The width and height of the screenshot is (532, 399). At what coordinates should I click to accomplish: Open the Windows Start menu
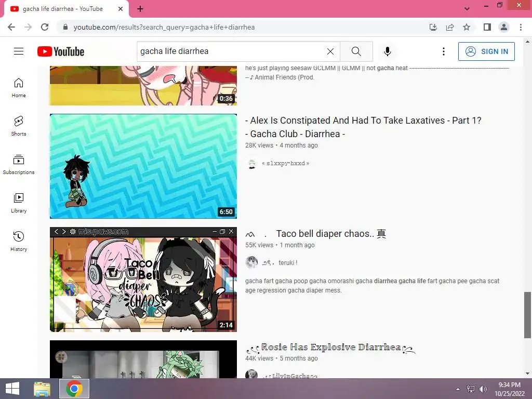[x=12, y=389]
